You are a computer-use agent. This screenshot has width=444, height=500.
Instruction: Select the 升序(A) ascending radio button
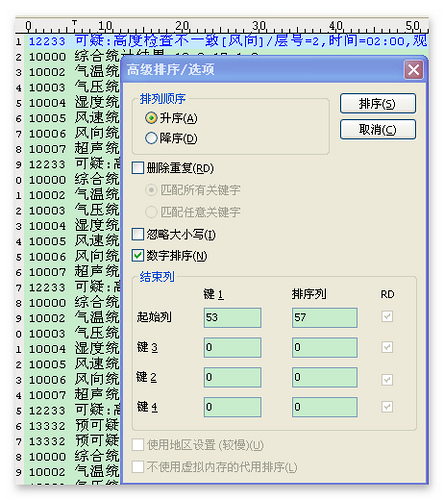[151, 118]
